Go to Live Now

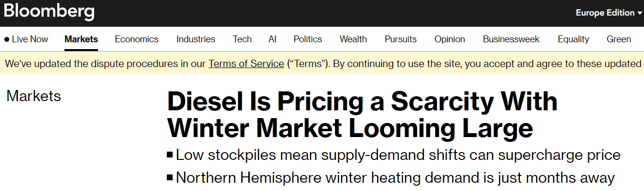[26, 39]
